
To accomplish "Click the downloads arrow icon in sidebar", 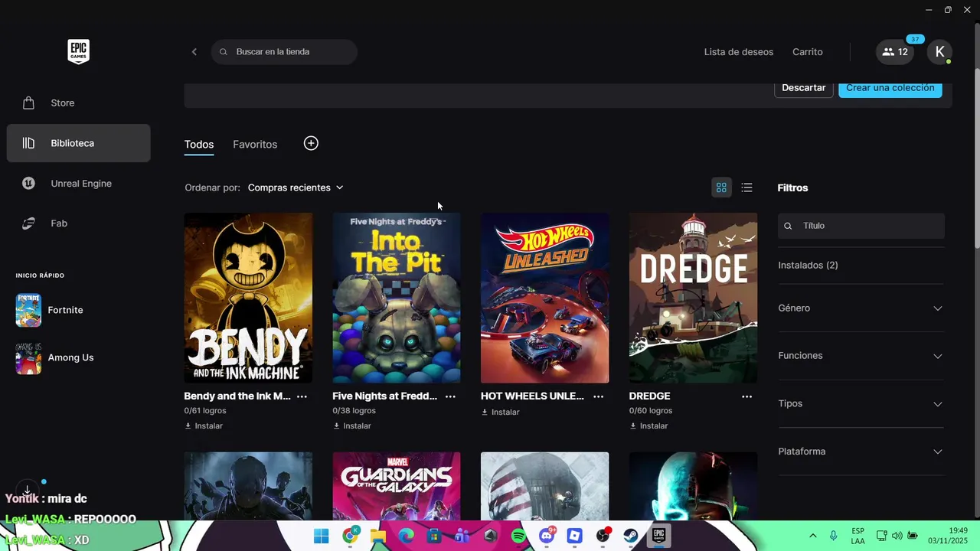I will tap(27, 490).
